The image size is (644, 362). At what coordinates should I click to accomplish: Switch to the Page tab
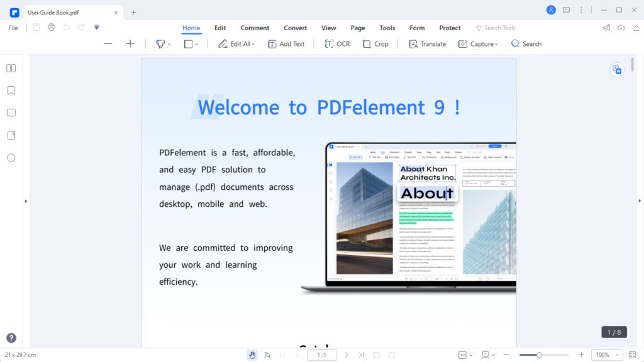[358, 28]
